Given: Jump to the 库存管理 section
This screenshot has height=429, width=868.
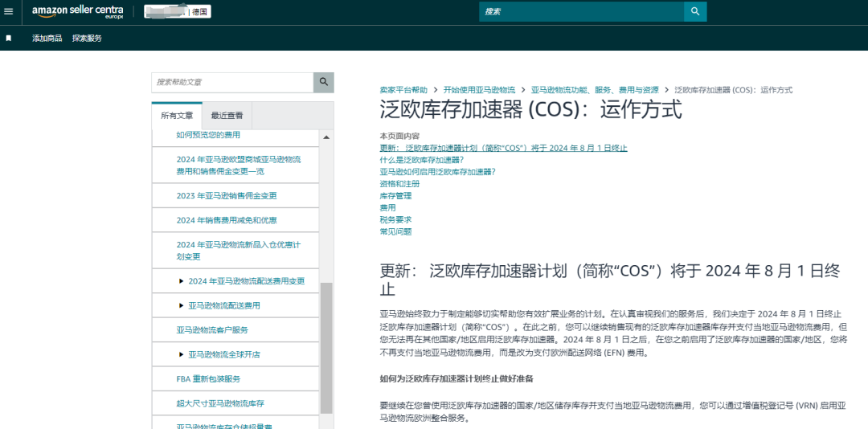Looking at the screenshot, I should point(395,195).
